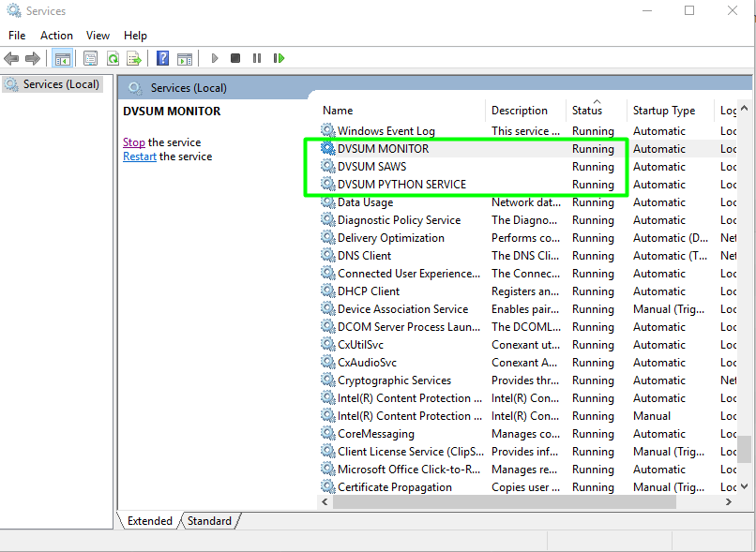Open the File menu
Image resolution: width=756 pixels, height=552 pixels.
[17, 36]
